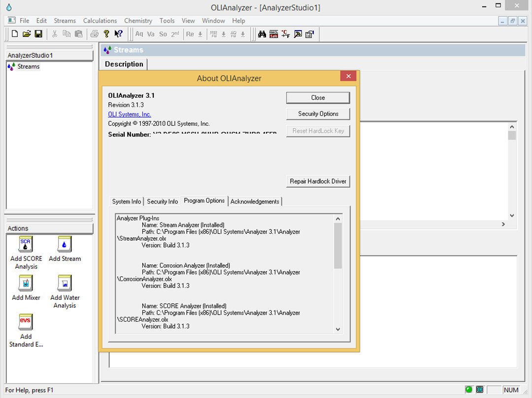Select Streams item in the tree
This screenshot has height=398, width=532.
[x=29, y=67]
